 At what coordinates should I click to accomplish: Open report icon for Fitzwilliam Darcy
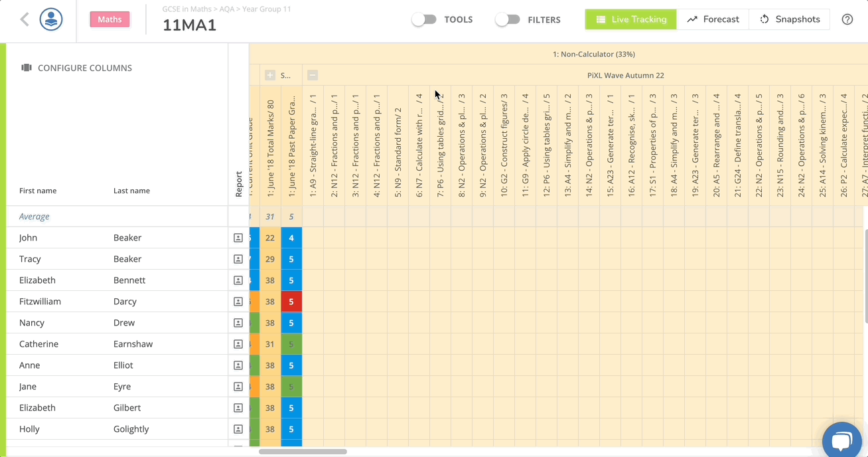(238, 302)
